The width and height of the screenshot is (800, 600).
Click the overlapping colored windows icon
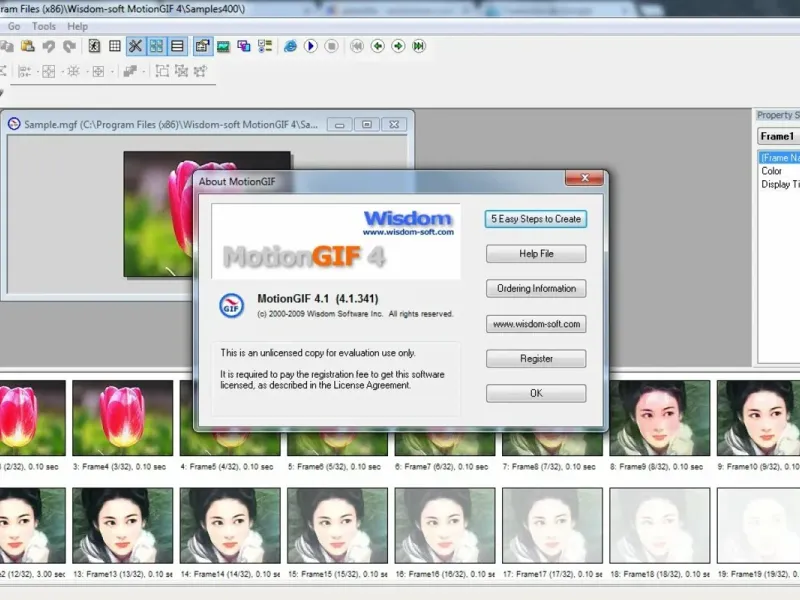coord(244,46)
